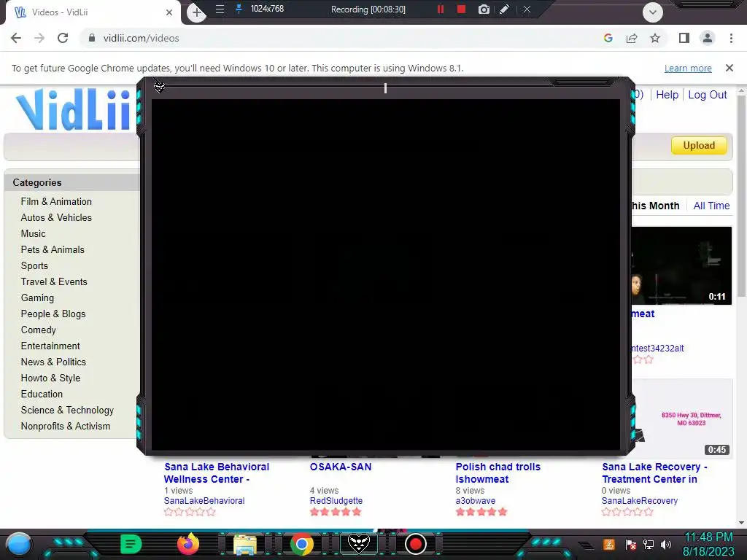The width and height of the screenshot is (747, 560).
Task: Select Film & Animation category
Action: click(56, 201)
